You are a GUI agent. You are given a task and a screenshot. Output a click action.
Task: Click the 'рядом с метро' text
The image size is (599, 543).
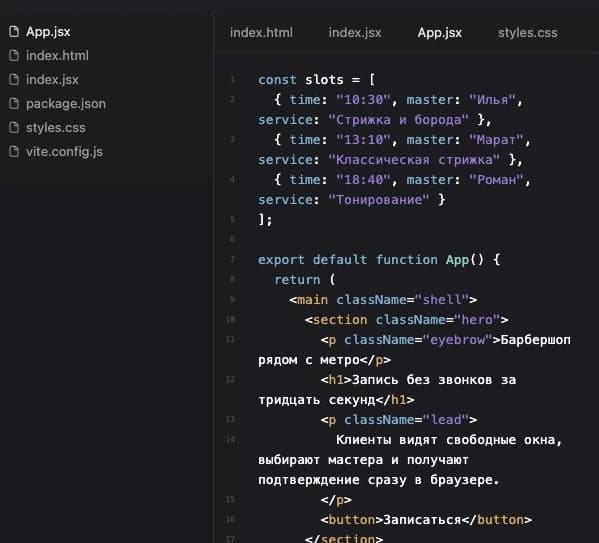[x=309, y=360]
